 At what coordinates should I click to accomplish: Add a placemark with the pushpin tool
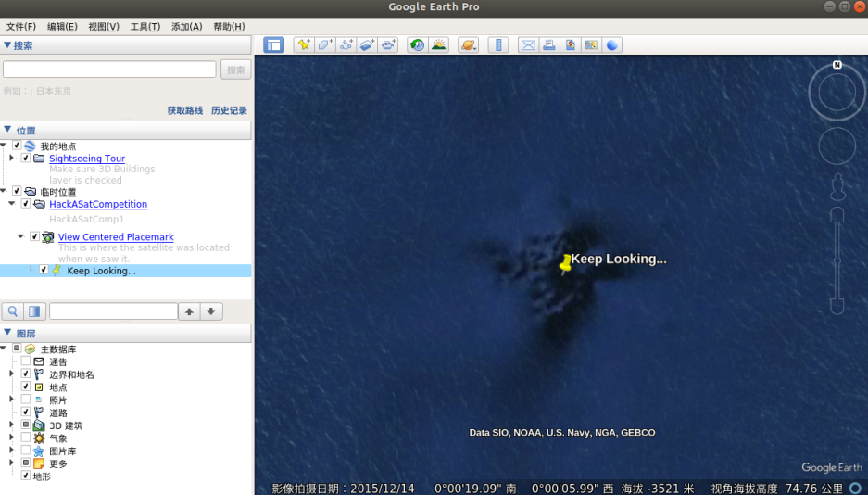pos(304,44)
